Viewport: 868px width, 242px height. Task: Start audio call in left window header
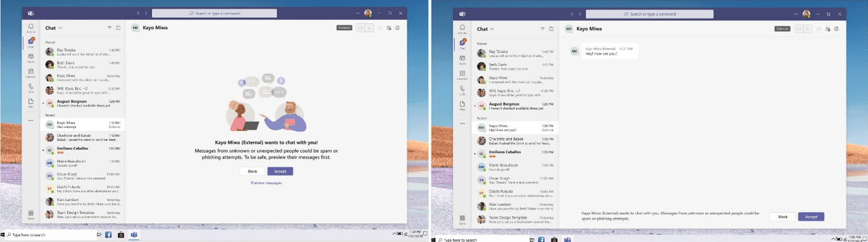point(370,28)
